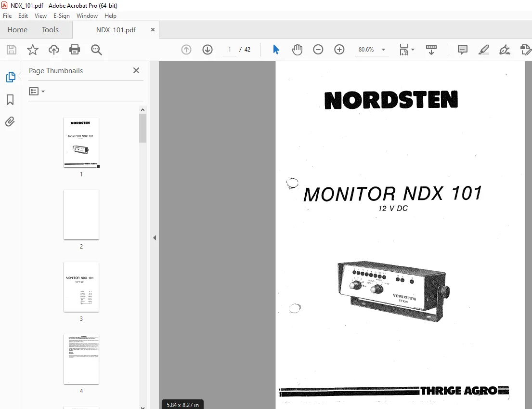Viewport: 532px width, 409px height.
Task: Click the NORDSTEN heading in document
Action: (391, 100)
